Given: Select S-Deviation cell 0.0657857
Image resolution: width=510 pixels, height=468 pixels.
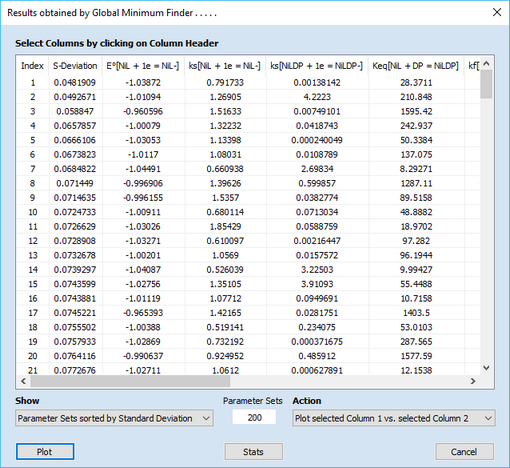Looking at the screenshot, I should point(75,126).
